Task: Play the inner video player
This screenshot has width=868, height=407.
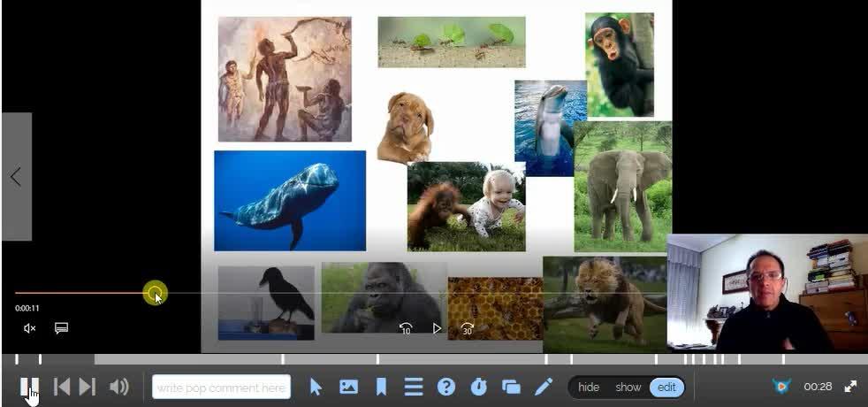Action: 437,328
